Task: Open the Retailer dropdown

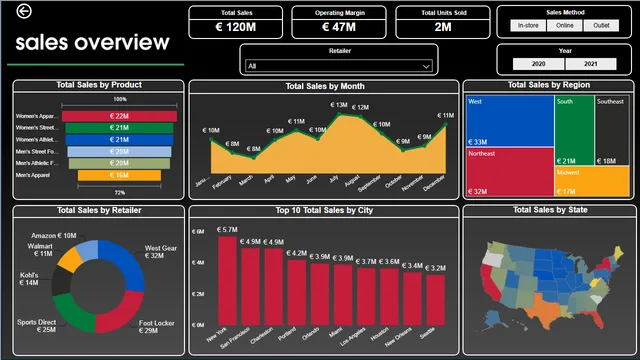Action: click(339, 66)
